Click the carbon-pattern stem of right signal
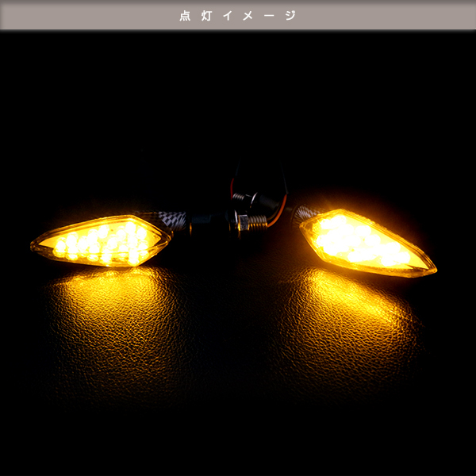Screen dimensions: 476x476 tap(305, 213)
